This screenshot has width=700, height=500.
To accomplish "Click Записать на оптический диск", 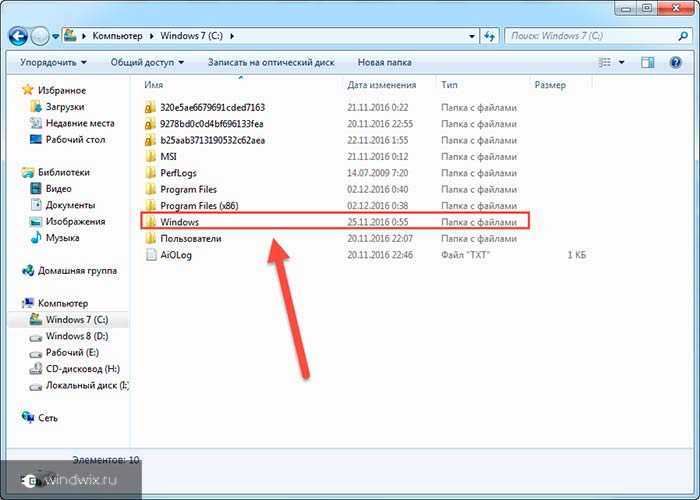I will 271,62.
